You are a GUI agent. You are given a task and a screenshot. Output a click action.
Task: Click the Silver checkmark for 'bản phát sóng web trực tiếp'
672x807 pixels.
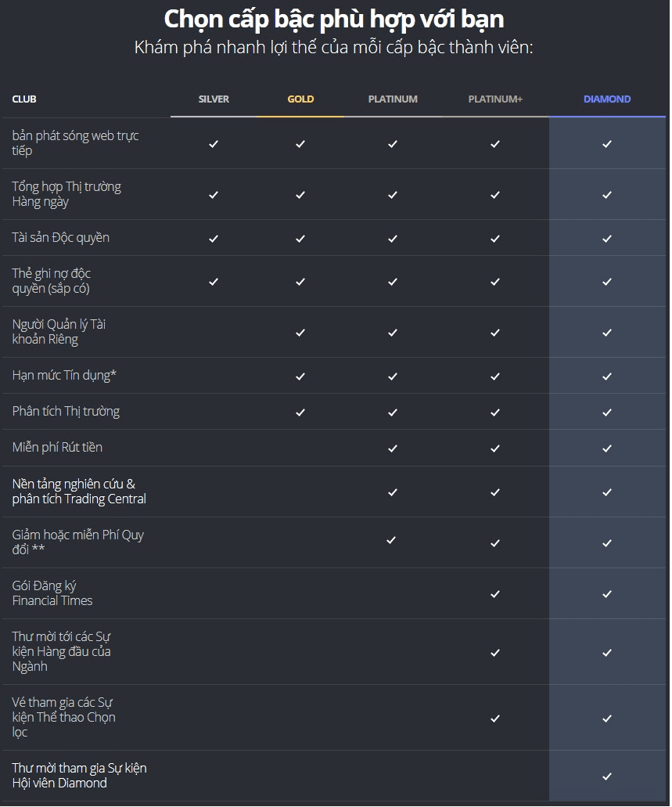point(214,144)
